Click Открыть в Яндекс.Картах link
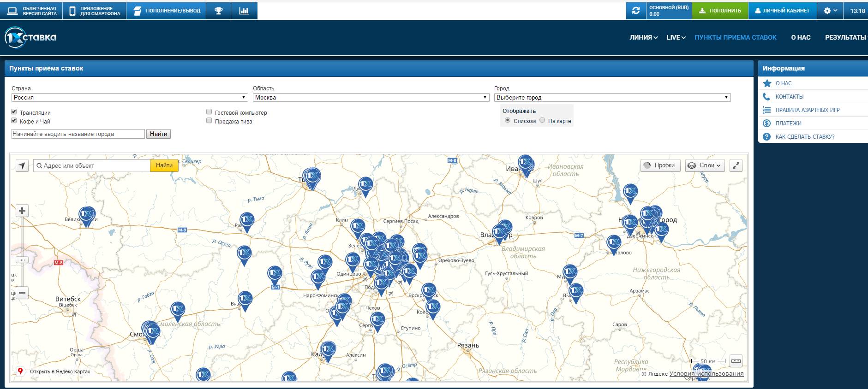Image resolution: width=868 pixels, height=389 pixels. [x=60, y=371]
